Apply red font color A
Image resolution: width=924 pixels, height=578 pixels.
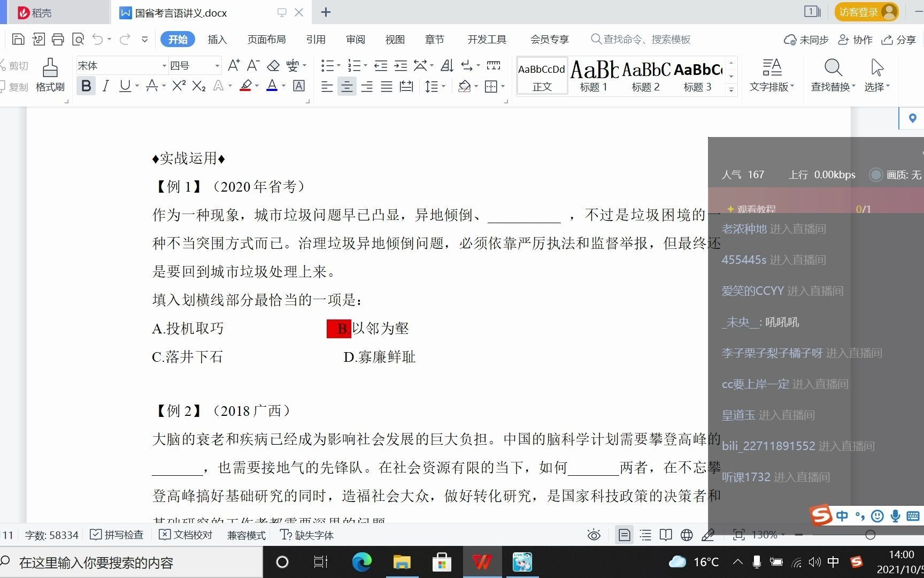coord(272,86)
